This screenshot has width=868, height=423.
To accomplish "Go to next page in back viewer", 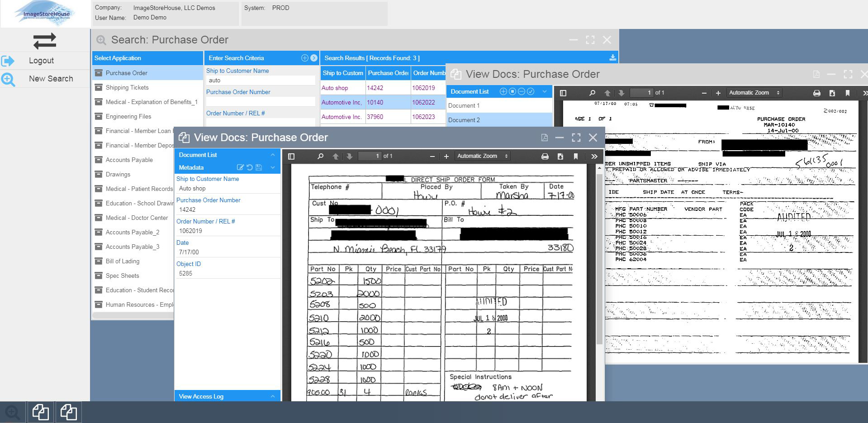I will pos(621,93).
